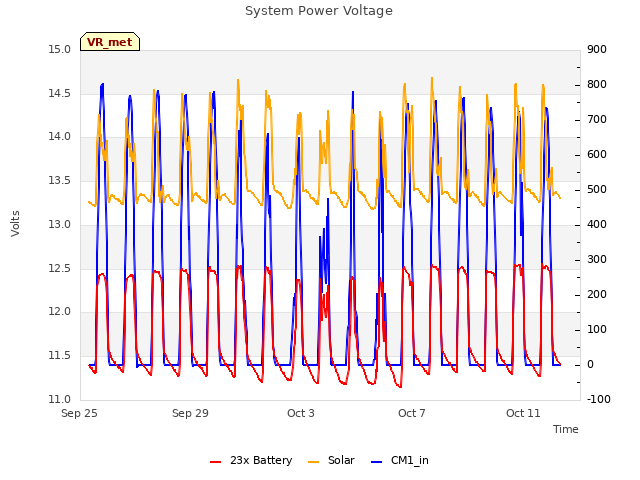Click the 15.0 left axis value
This screenshot has width=640, height=480.
tap(60, 49)
